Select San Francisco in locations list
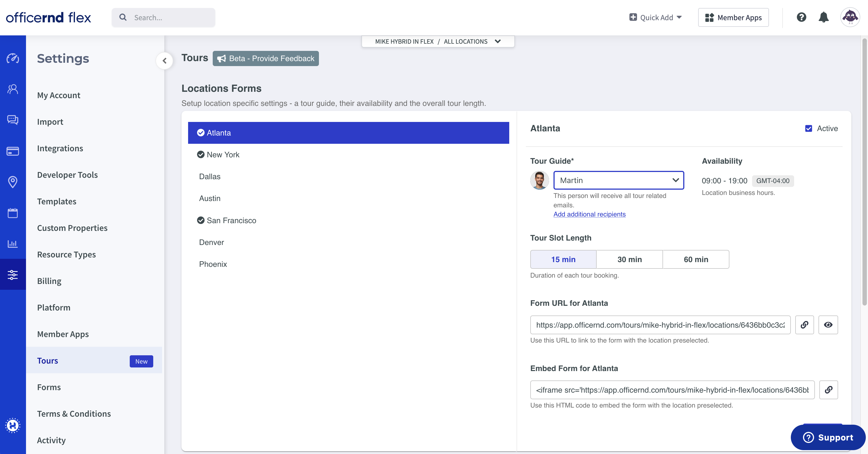The image size is (868, 454). (x=349, y=220)
